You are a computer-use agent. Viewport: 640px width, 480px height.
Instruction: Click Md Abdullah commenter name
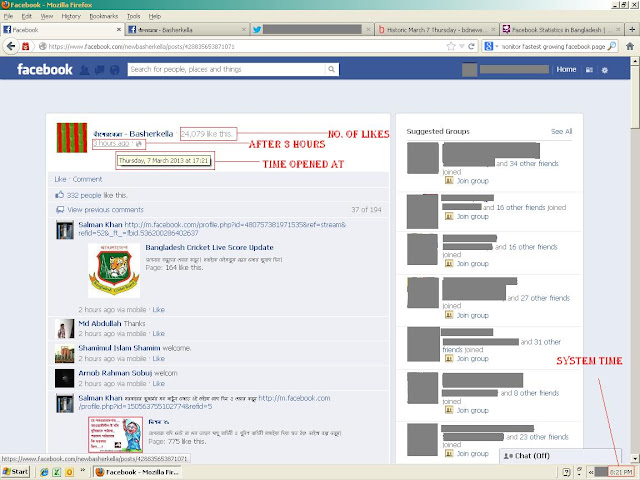point(100,323)
